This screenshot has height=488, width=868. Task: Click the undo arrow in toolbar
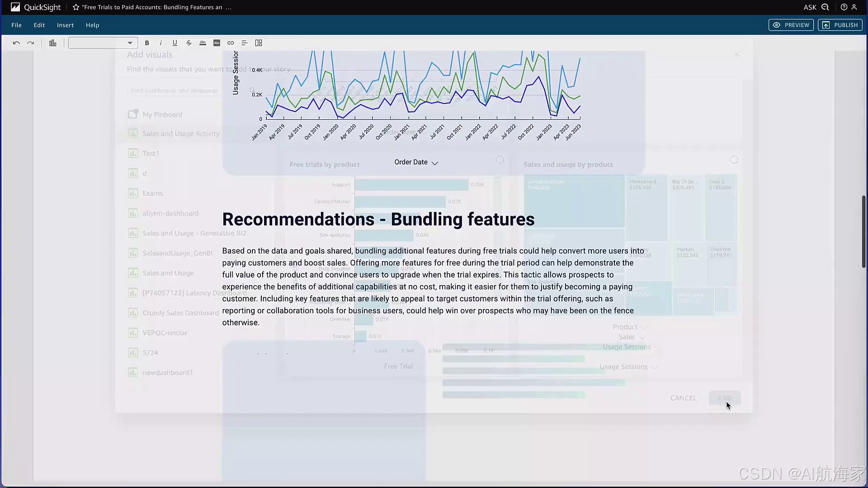[x=16, y=43]
